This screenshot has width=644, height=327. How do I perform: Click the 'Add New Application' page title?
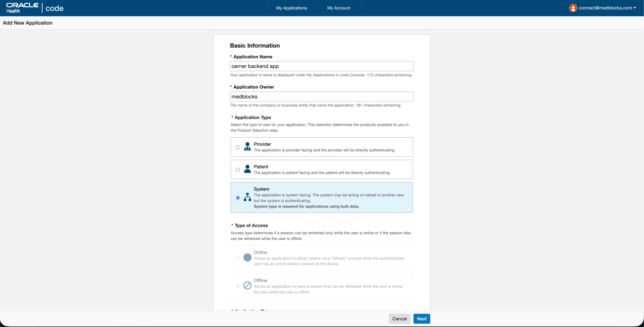pyautogui.click(x=28, y=23)
